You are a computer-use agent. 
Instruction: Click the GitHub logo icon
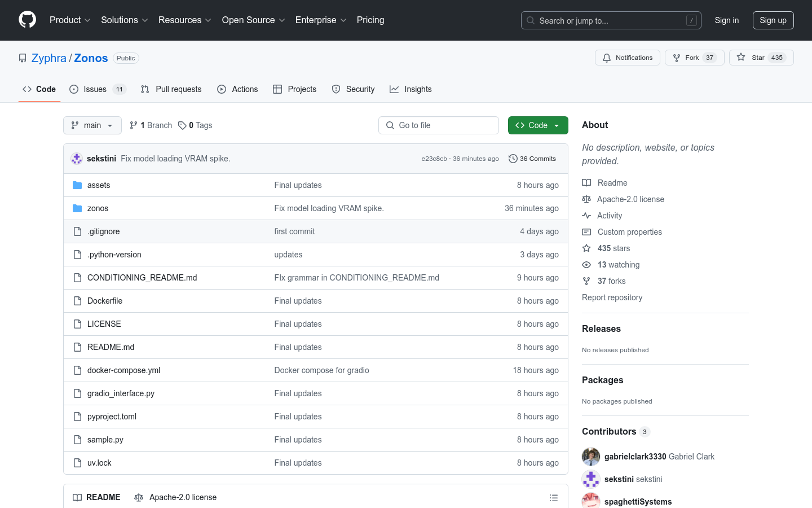click(x=27, y=20)
